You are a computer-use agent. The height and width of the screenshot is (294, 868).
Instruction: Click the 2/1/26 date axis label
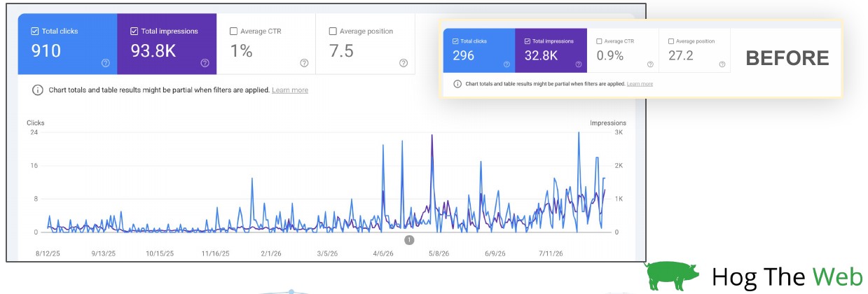click(270, 254)
